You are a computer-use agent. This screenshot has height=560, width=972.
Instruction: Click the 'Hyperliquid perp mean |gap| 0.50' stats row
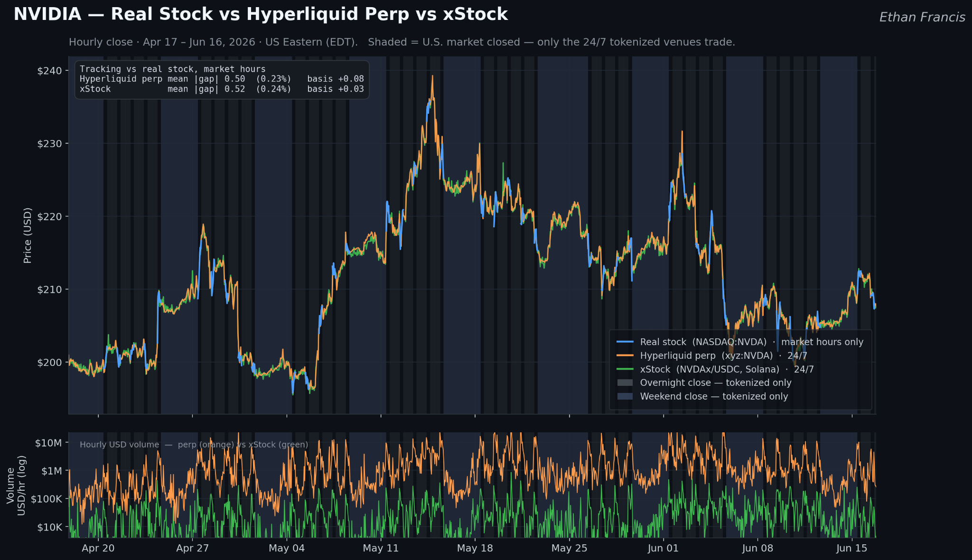tap(222, 79)
